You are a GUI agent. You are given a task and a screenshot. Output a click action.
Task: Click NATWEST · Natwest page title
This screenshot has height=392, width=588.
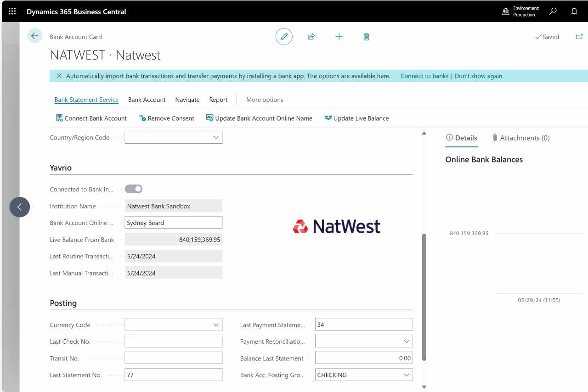[x=105, y=55]
